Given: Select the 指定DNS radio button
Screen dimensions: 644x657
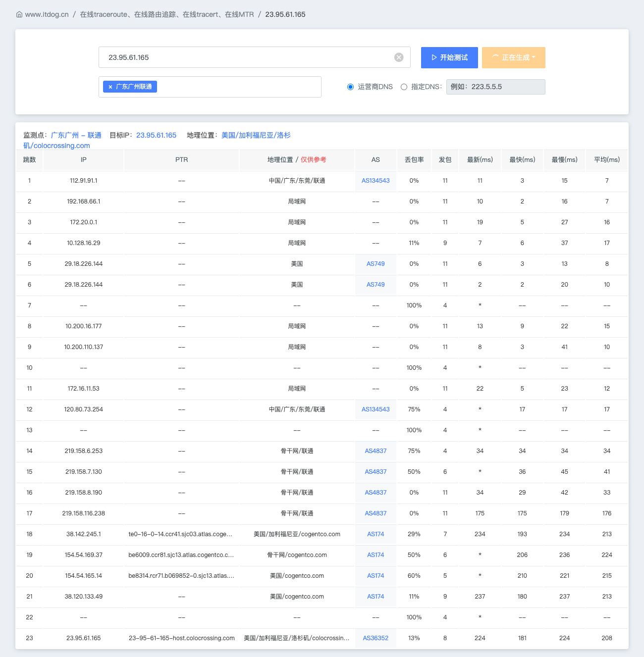Looking at the screenshot, I should 404,87.
